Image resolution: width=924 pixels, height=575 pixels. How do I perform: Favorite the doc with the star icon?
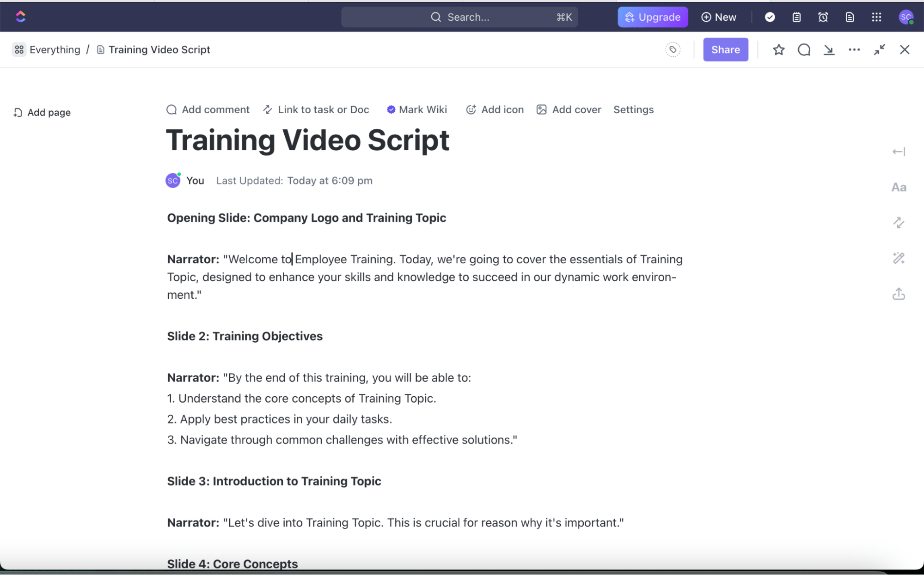(779, 49)
